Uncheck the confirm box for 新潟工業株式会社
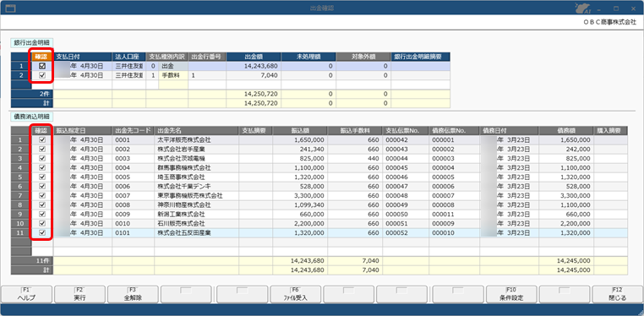 click(42, 215)
